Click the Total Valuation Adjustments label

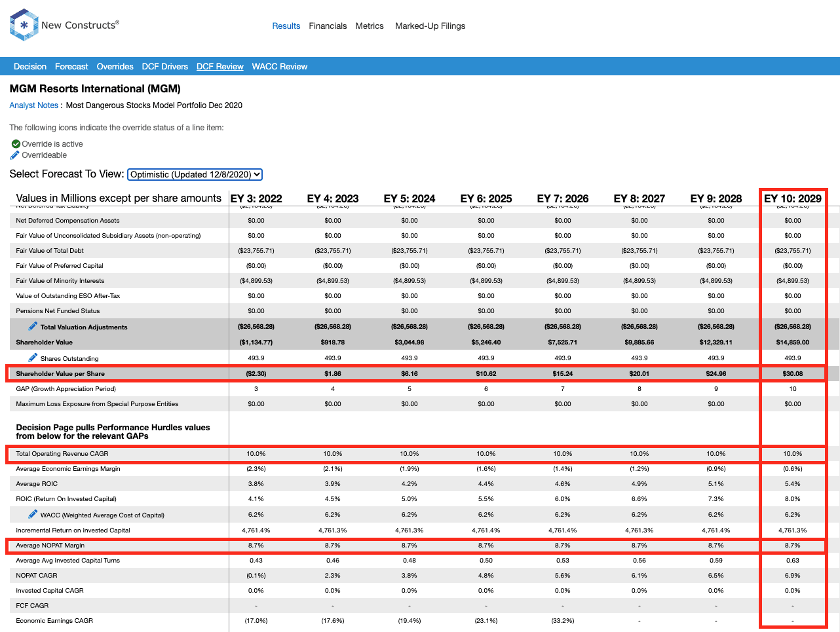click(x=84, y=327)
